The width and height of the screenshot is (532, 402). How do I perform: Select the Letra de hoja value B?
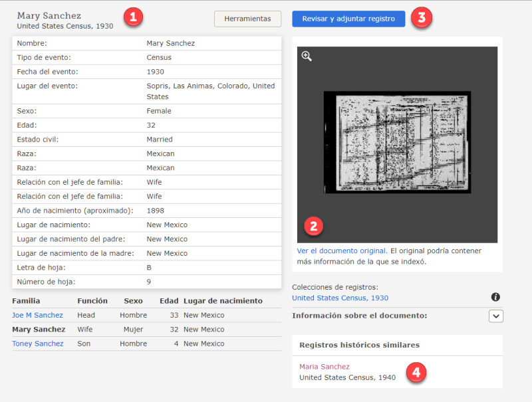point(149,267)
